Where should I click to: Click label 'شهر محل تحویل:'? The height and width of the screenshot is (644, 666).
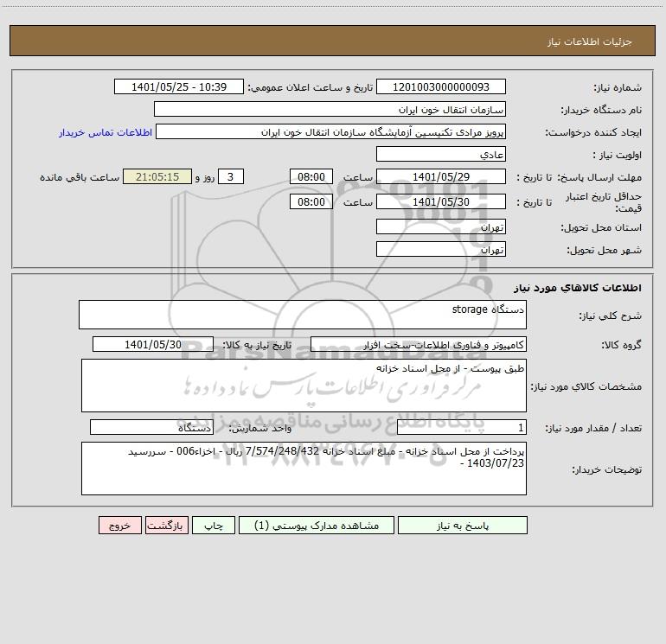[605, 250]
